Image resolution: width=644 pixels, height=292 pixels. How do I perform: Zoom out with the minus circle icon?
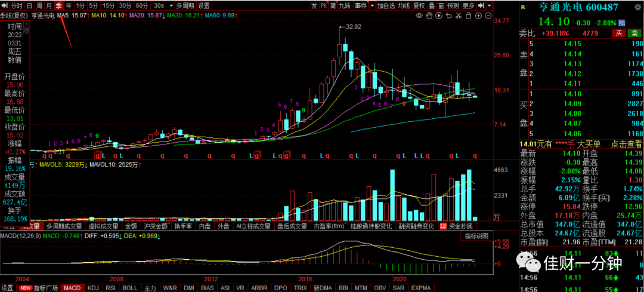[488, 16]
